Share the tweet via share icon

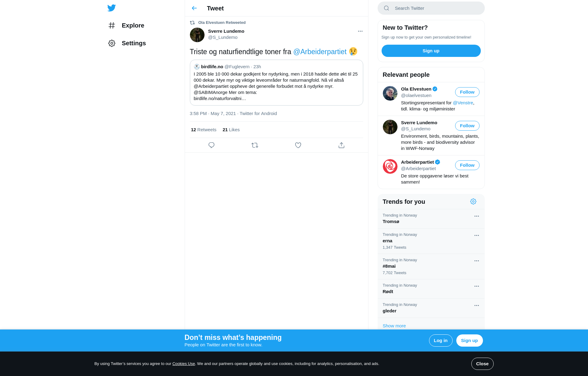pyautogui.click(x=341, y=145)
